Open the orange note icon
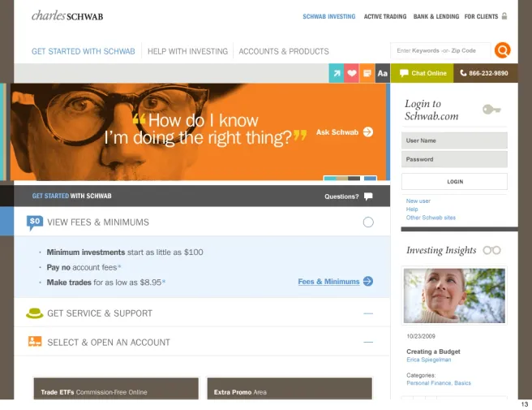532x410 pixels. coord(367,73)
